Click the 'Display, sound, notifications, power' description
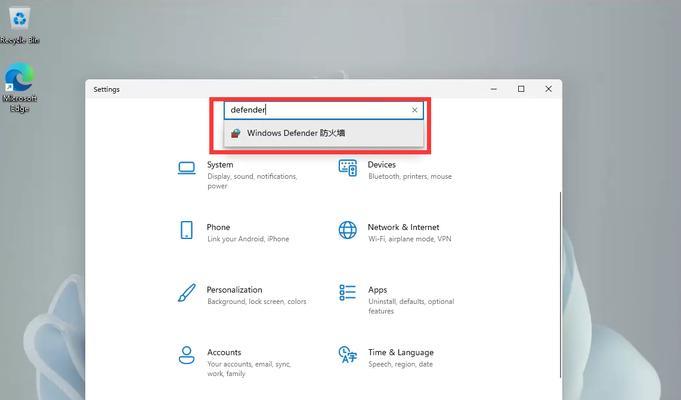 pos(252,181)
